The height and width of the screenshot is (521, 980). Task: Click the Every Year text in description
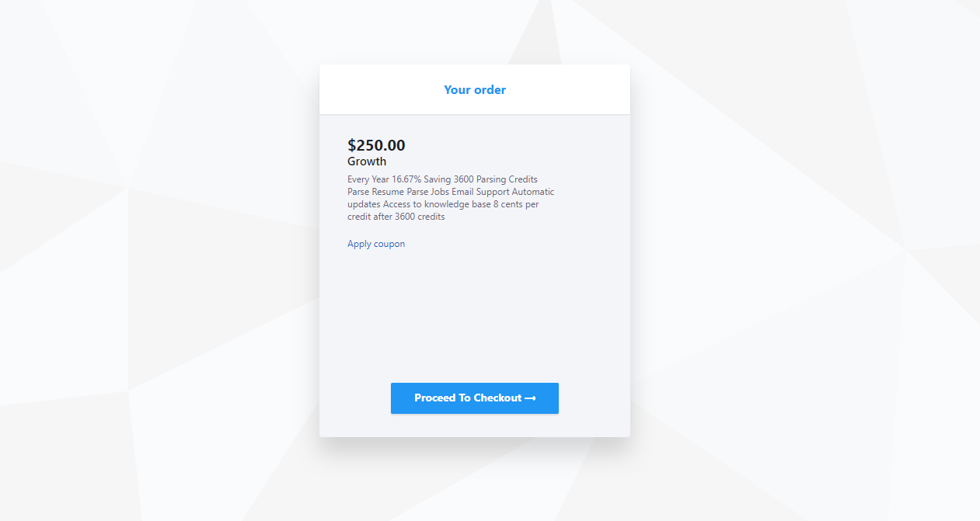[x=368, y=179]
